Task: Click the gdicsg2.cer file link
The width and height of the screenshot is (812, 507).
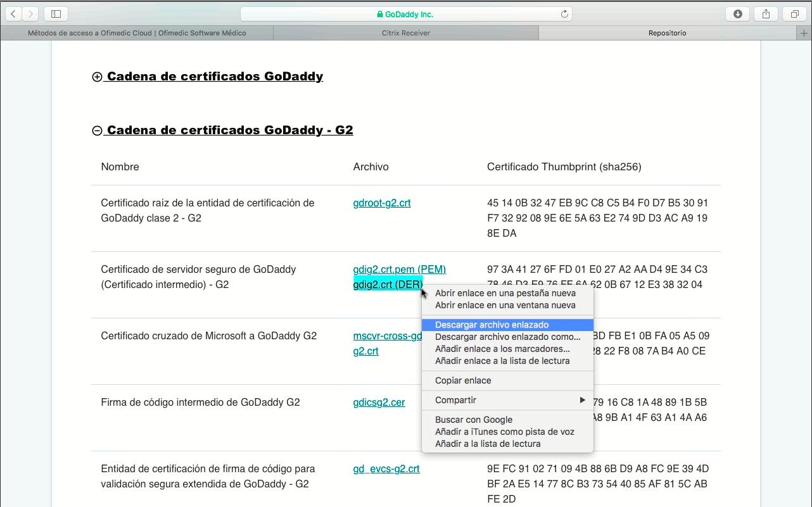Action: click(x=379, y=403)
